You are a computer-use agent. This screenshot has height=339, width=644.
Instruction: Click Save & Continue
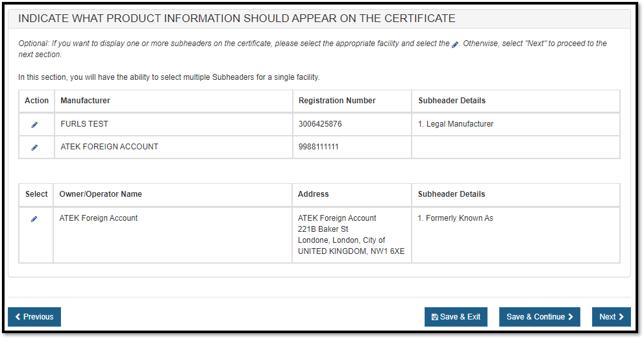(x=539, y=317)
